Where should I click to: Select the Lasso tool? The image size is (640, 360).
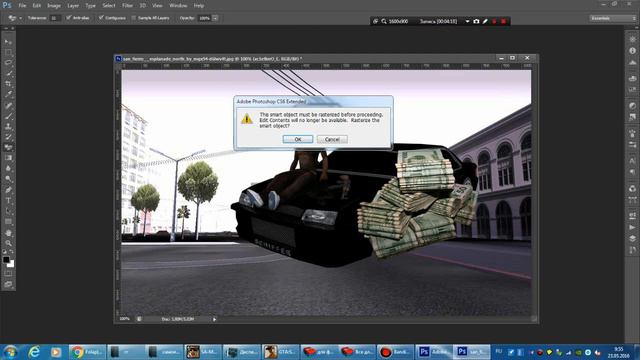(8, 63)
